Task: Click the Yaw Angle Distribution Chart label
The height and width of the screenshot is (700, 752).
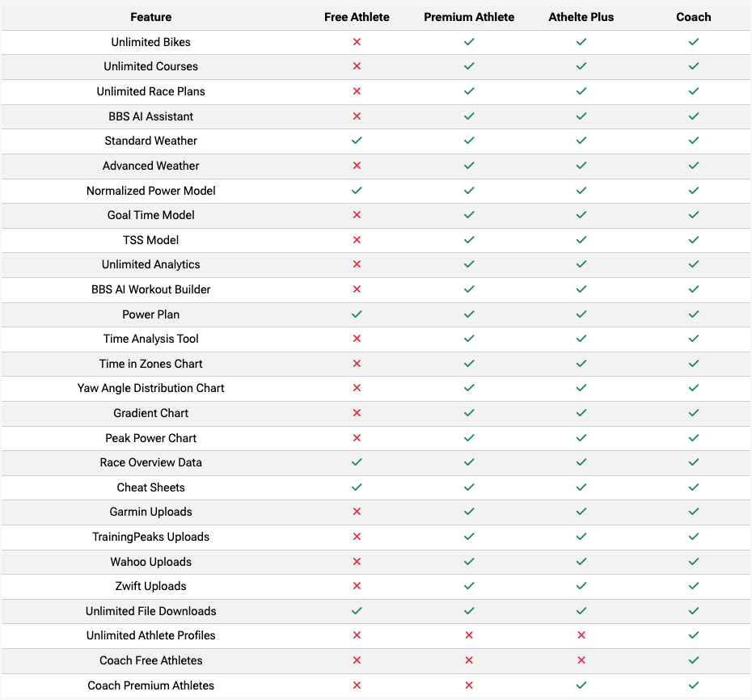Action: click(151, 388)
